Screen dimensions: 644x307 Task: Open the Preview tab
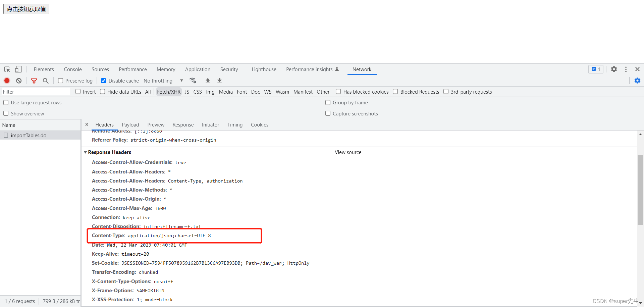coord(156,124)
